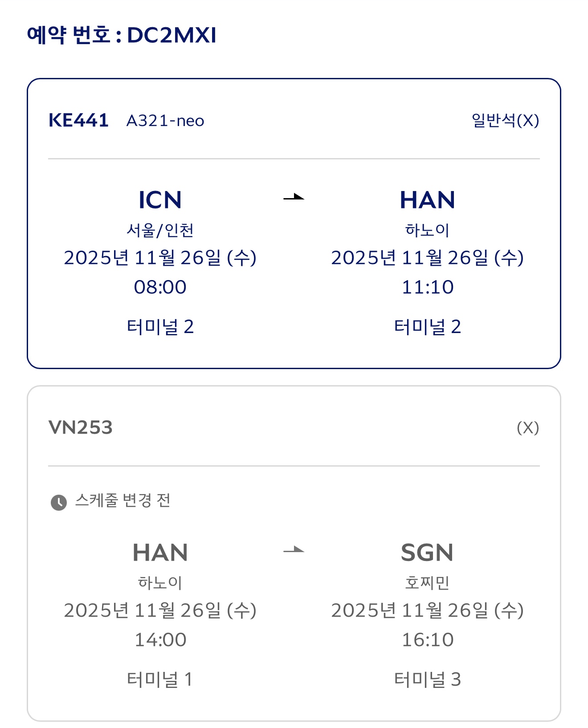This screenshot has height=728, width=588.
Task: Tap the 11:10 arrival time
Action: coord(427,287)
